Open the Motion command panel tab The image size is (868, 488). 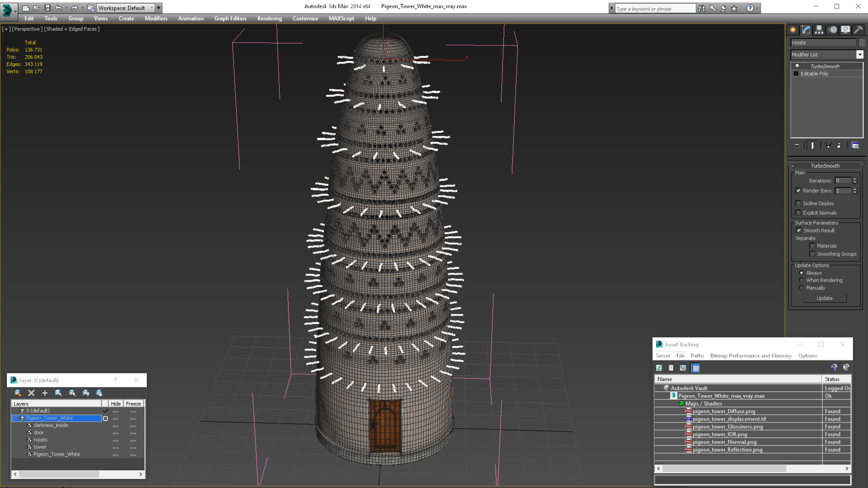click(833, 30)
